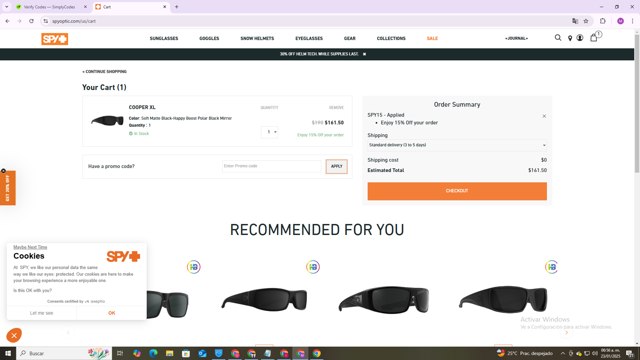Open the Chrome profile avatar
640x360 pixels.
pos(620,21)
